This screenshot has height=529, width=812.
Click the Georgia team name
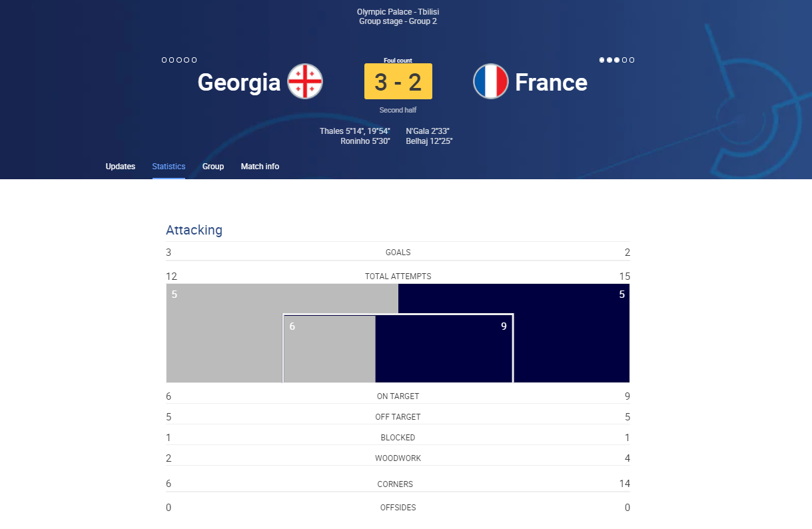(239, 82)
